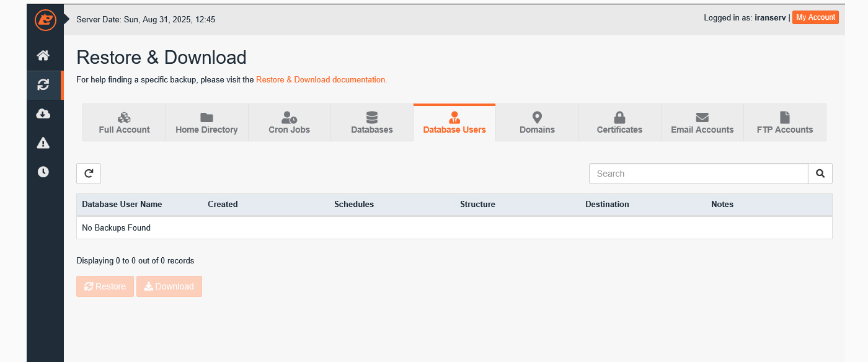Click the My Account button
The width and height of the screenshot is (868, 362).
click(815, 17)
